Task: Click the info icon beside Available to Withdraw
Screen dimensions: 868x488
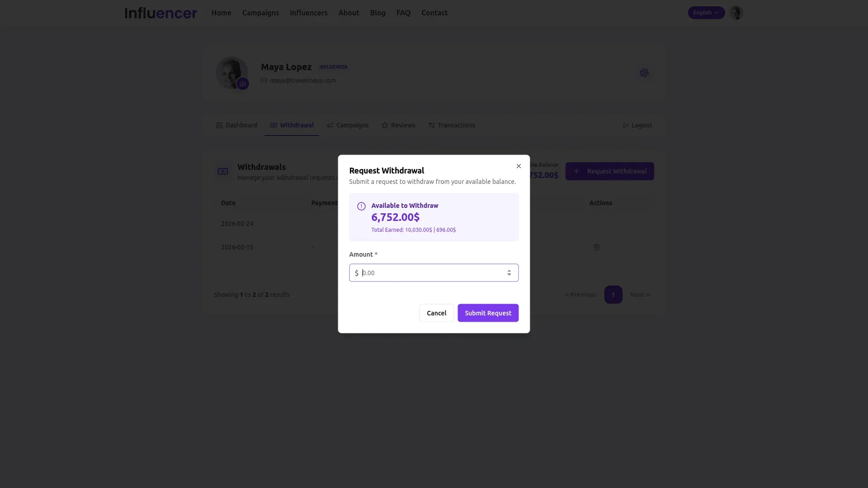Action: (361, 206)
